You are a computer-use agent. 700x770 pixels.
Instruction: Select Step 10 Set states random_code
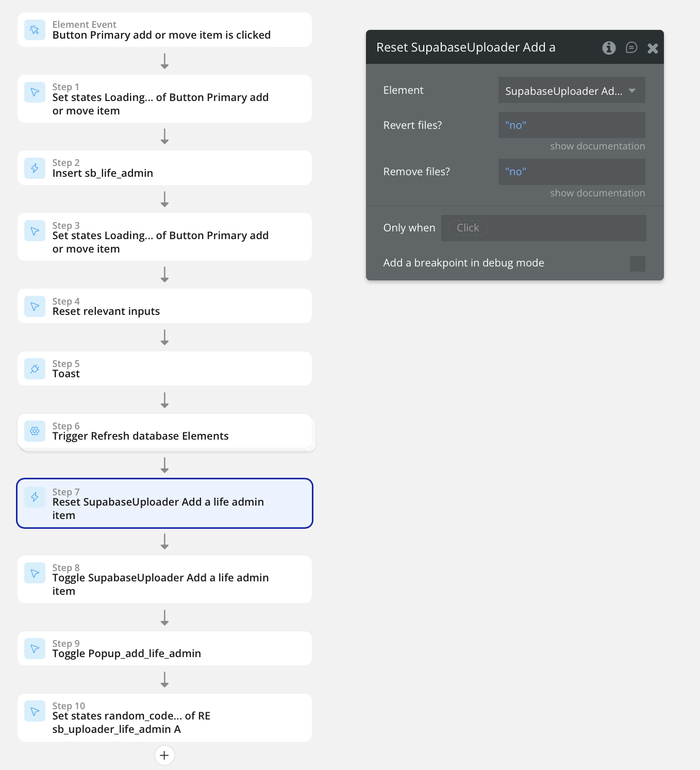164,717
